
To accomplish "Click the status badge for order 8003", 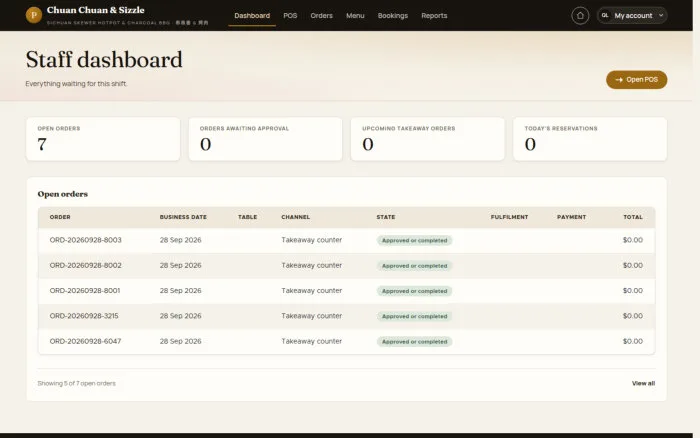I will 414,240.
